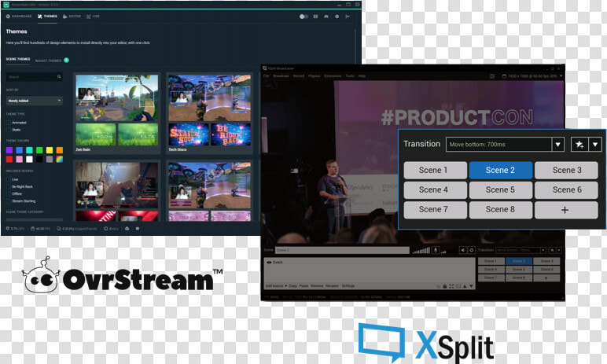Image resolution: width=607 pixels, height=364 pixels.
Task: Switch to large Scene 3 button in callout
Action: pyautogui.click(x=566, y=171)
